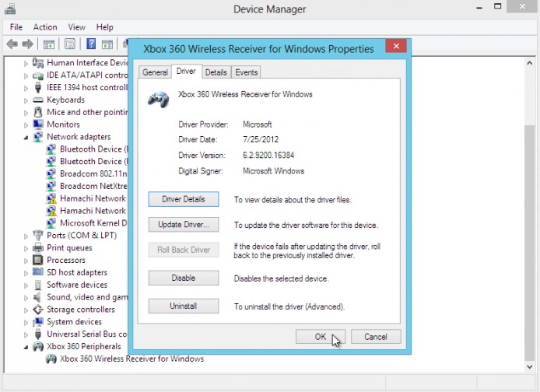The width and height of the screenshot is (540, 392).
Task: Click the show/hide console tree toolbar icon
Action: pyautogui.click(x=49, y=44)
